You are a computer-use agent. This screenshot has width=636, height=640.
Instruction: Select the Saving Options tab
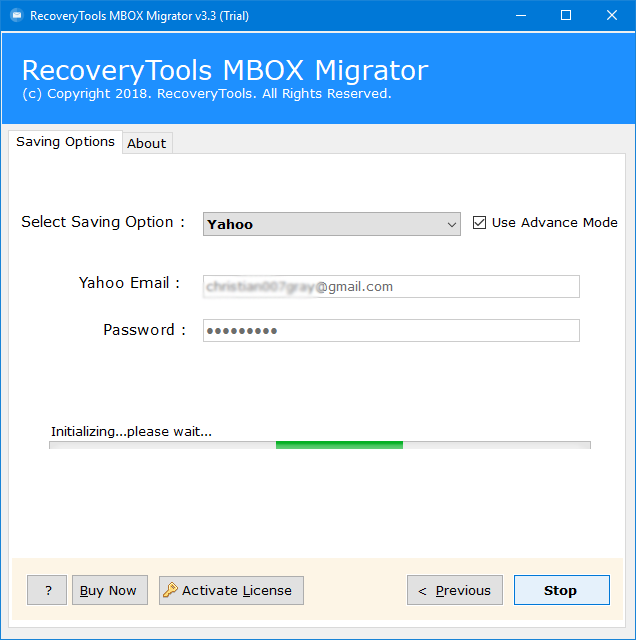point(65,142)
